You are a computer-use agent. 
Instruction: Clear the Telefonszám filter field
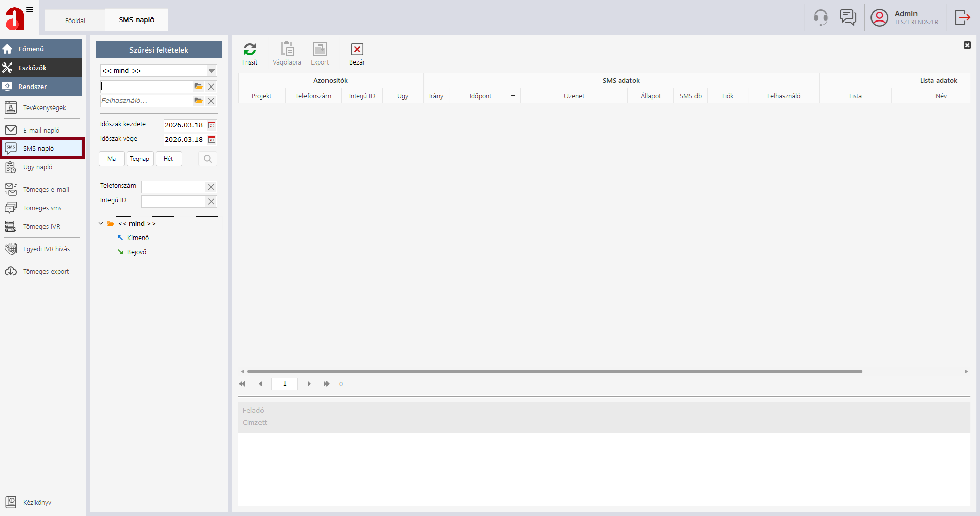pos(211,187)
